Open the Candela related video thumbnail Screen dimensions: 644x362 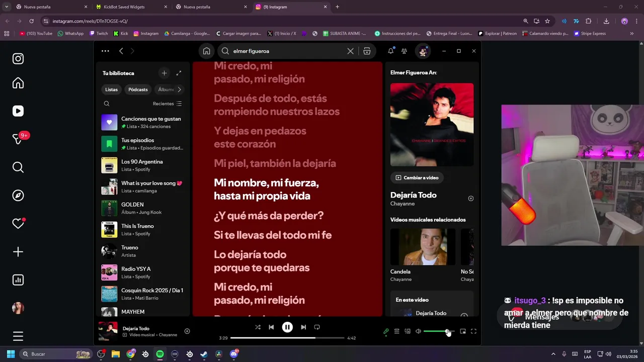[423, 247]
